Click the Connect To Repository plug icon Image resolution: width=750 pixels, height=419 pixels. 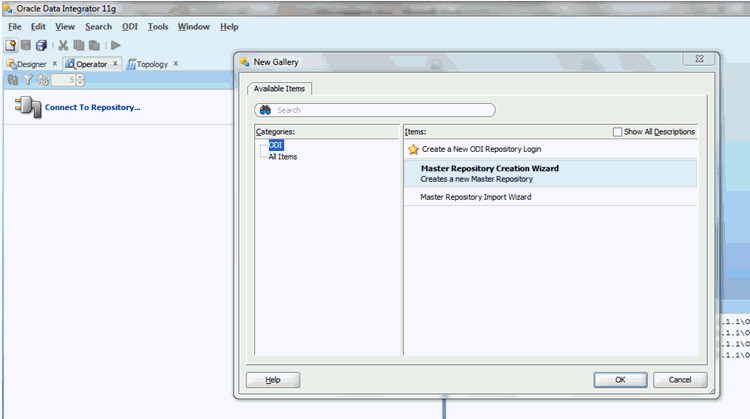tap(28, 107)
